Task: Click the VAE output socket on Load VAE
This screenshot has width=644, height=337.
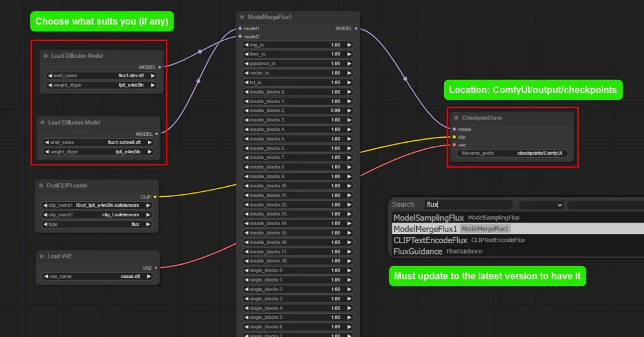Action: point(156,268)
